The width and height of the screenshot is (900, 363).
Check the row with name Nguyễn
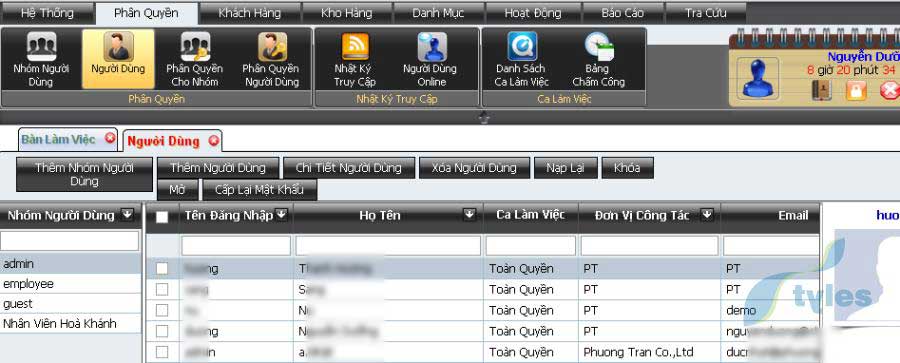[x=162, y=331]
